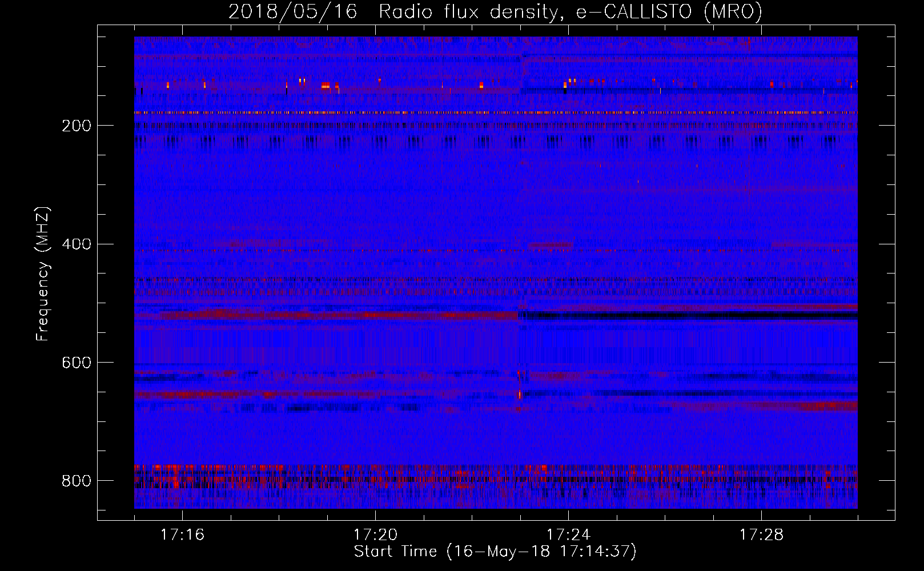Click the 400 frequency tick label
This screenshot has height=571, width=924.
point(77,244)
